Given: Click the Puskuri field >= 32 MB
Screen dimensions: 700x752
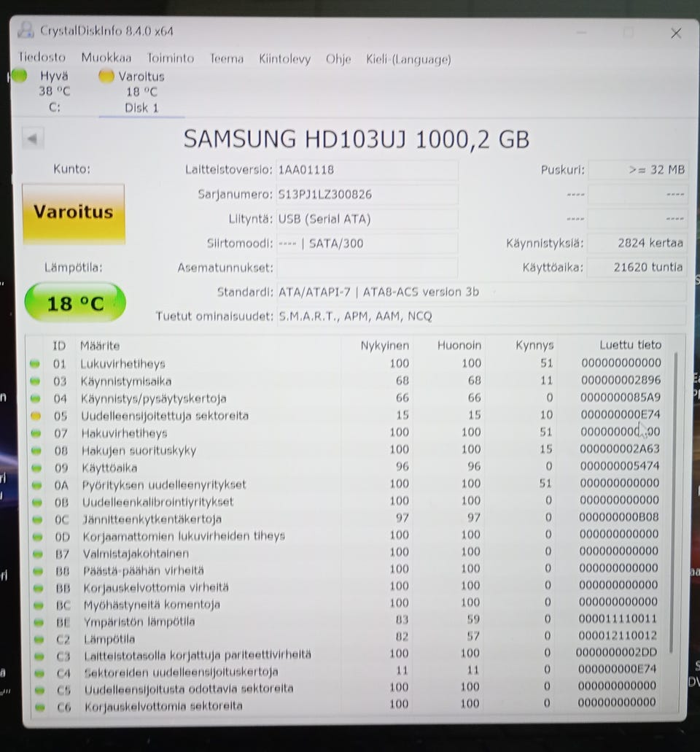Looking at the screenshot, I should tap(638, 170).
